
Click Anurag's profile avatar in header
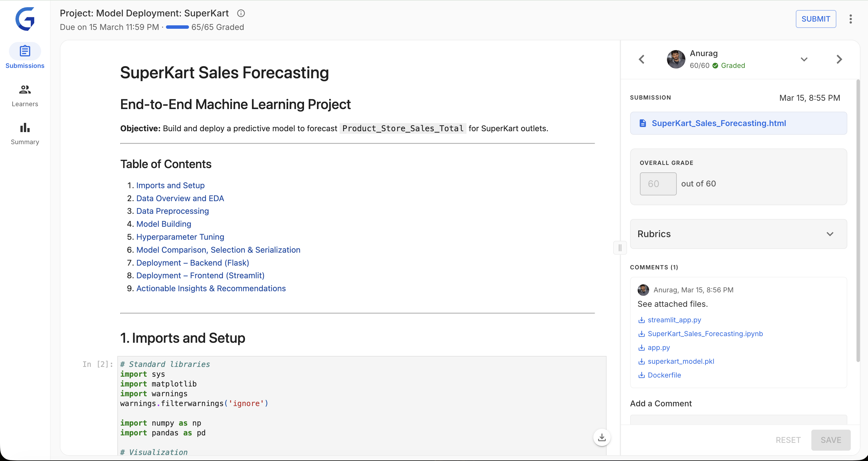(676, 59)
